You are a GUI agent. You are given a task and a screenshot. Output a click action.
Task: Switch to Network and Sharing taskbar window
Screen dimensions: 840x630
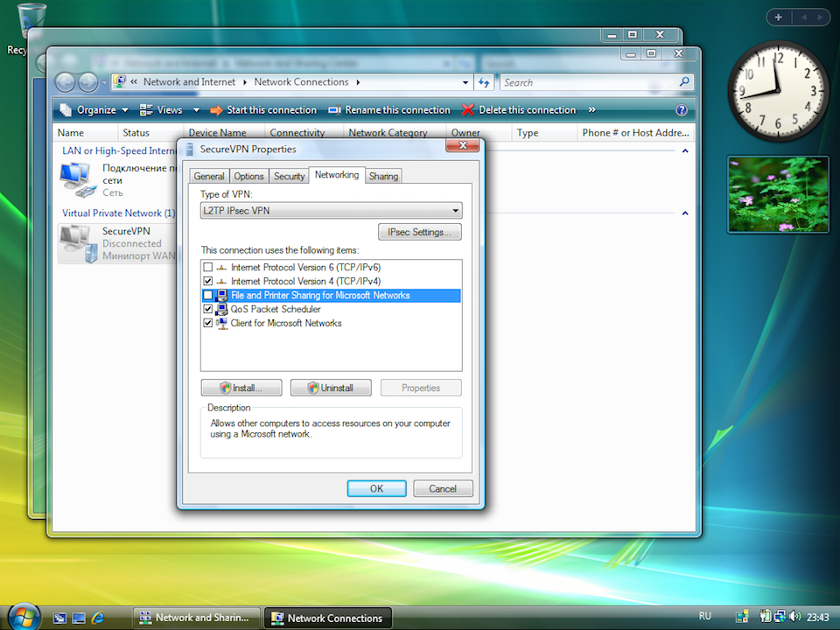pyautogui.click(x=196, y=618)
